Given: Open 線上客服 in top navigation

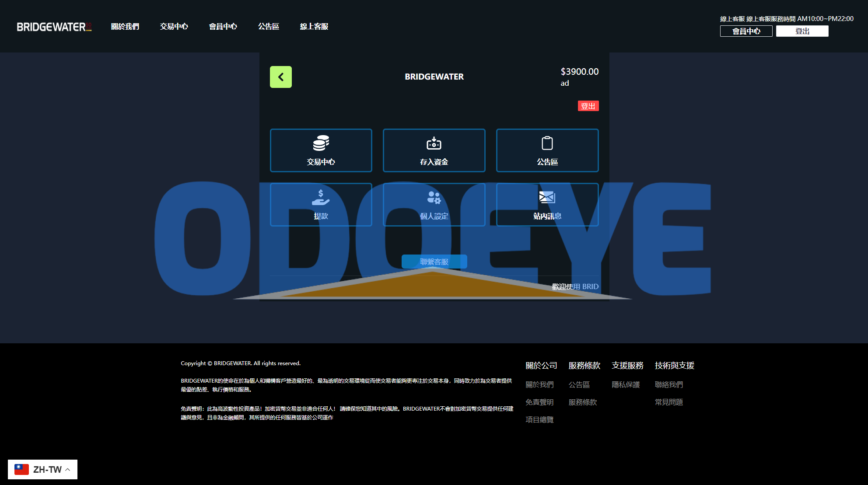Looking at the screenshot, I should coord(314,27).
